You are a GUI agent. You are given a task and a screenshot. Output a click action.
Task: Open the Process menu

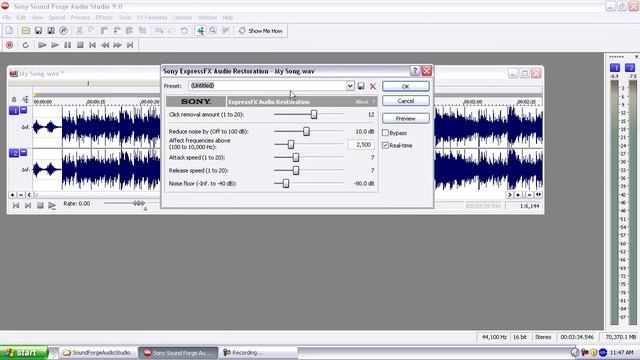pyautogui.click(x=80, y=18)
